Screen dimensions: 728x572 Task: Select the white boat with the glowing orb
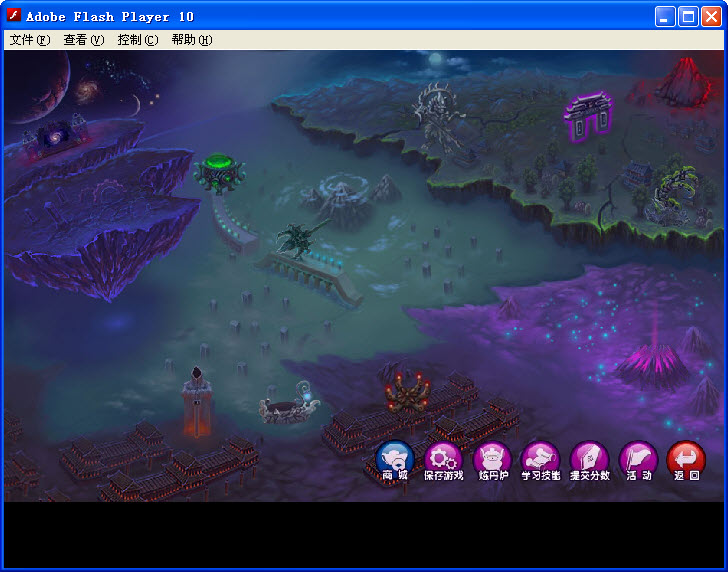coord(289,405)
